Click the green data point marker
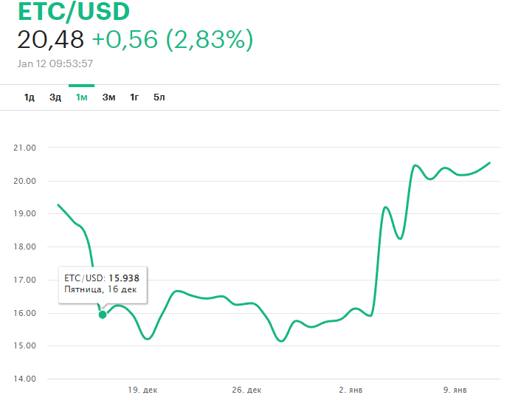This screenshot has width=521, height=420. (103, 314)
